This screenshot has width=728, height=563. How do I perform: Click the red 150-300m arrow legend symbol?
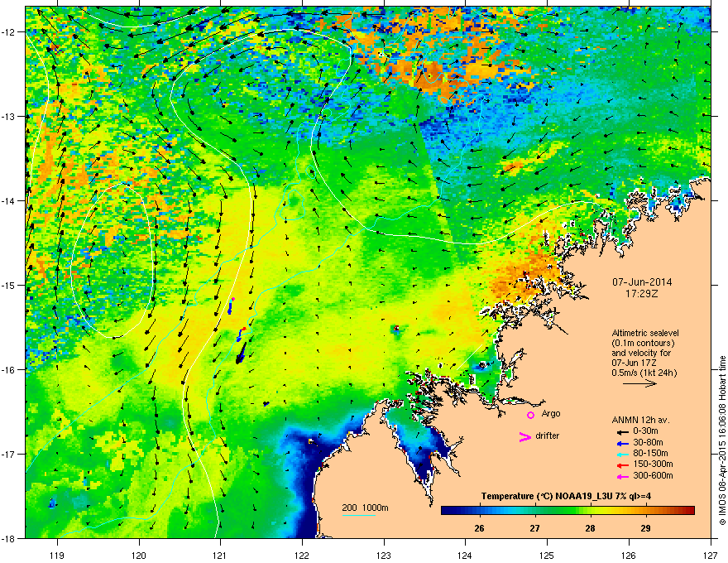tap(623, 464)
